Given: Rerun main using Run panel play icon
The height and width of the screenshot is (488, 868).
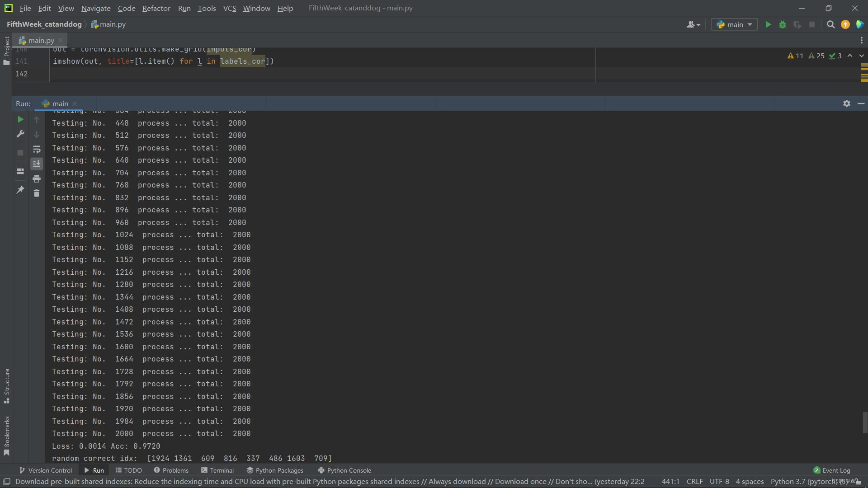Looking at the screenshot, I should [20, 120].
